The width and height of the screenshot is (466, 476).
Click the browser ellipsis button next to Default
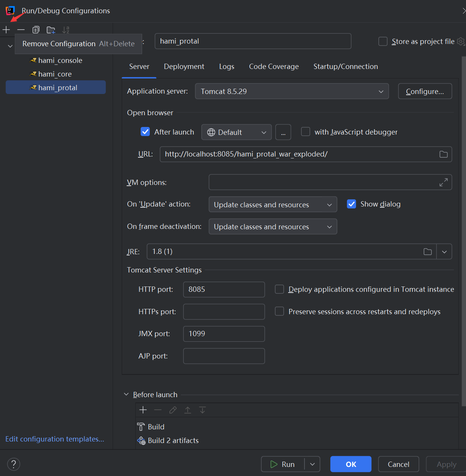pyautogui.click(x=283, y=132)
